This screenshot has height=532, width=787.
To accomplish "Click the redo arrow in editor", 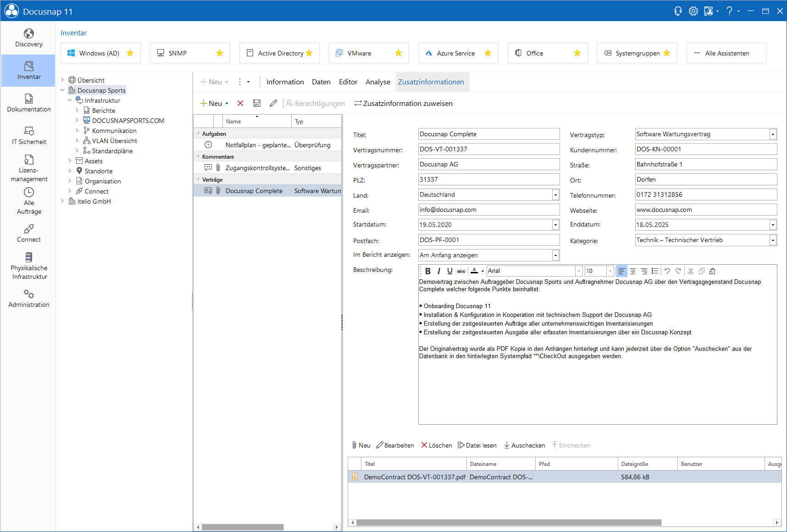I will (678, 271).
